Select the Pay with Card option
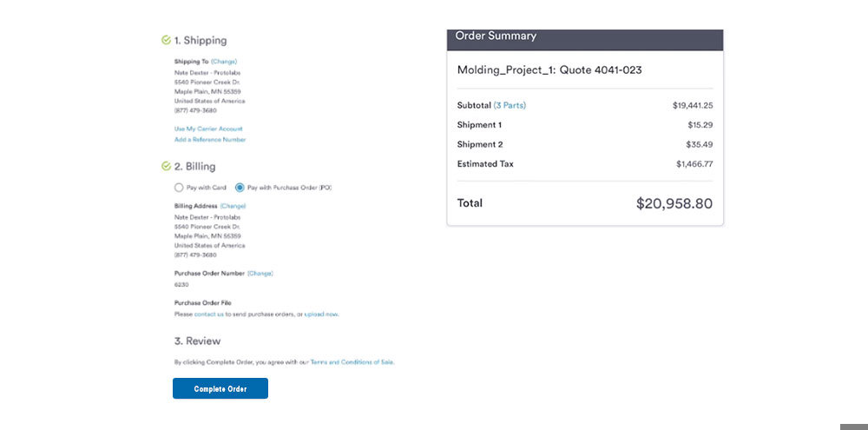This screenshot has width=868, height=430. (x=179, y=188)
